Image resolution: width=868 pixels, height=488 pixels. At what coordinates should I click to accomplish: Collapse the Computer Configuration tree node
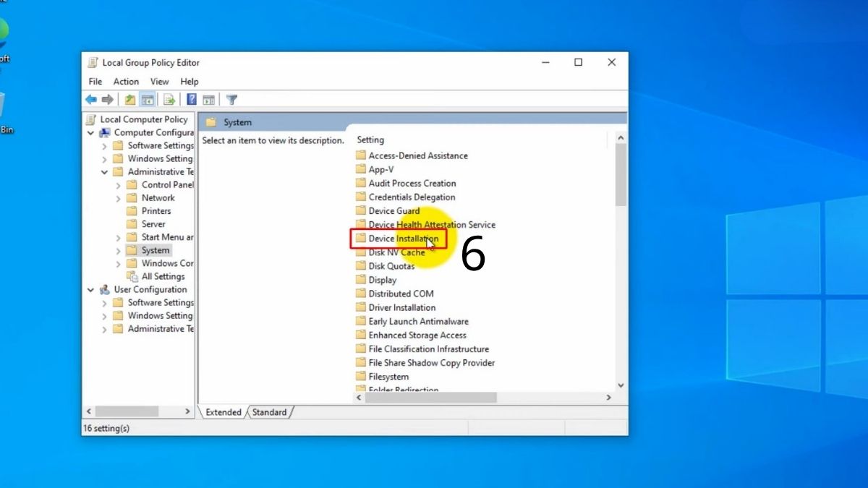click(90, 133)
